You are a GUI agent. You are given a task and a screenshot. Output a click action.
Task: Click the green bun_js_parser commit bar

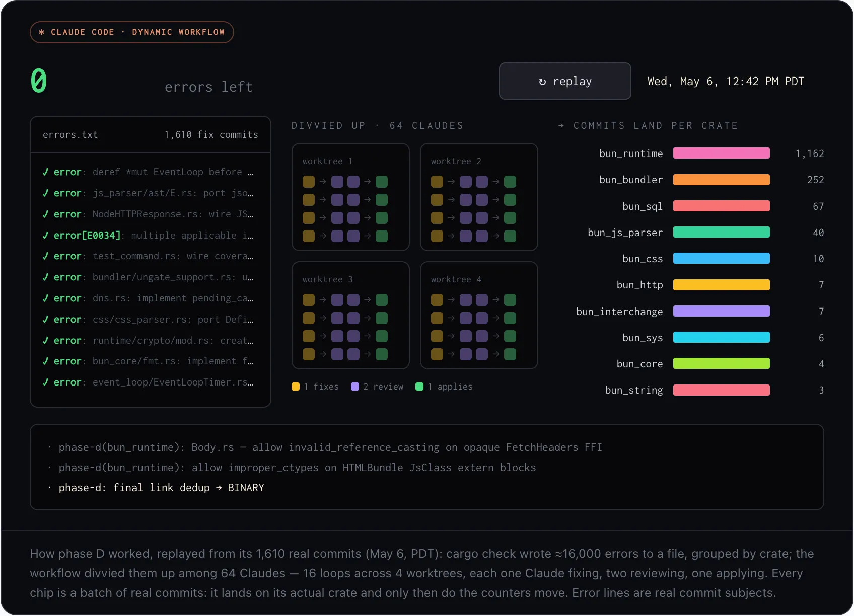722,232
